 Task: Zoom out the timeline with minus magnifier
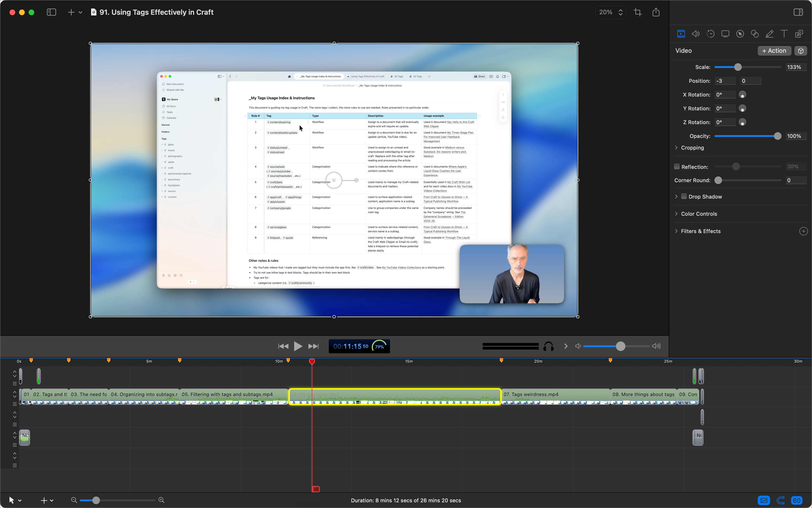[74, 500]
